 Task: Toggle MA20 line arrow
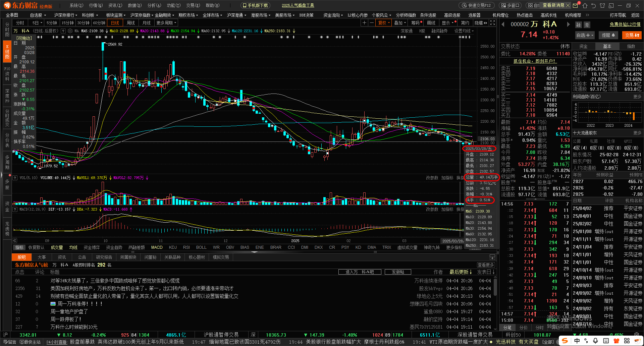click(x=167, y=31)
